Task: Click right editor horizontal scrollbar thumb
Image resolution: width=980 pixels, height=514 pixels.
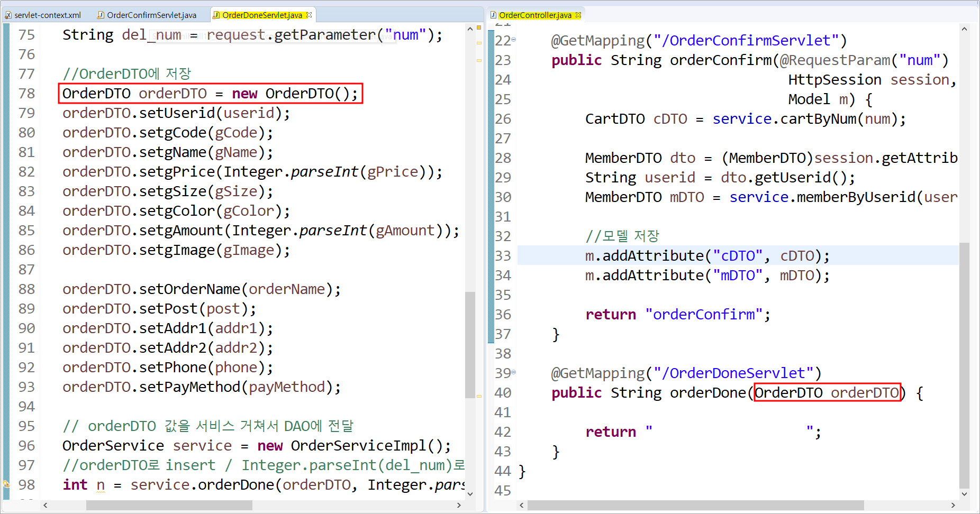Action: [695, 505]
